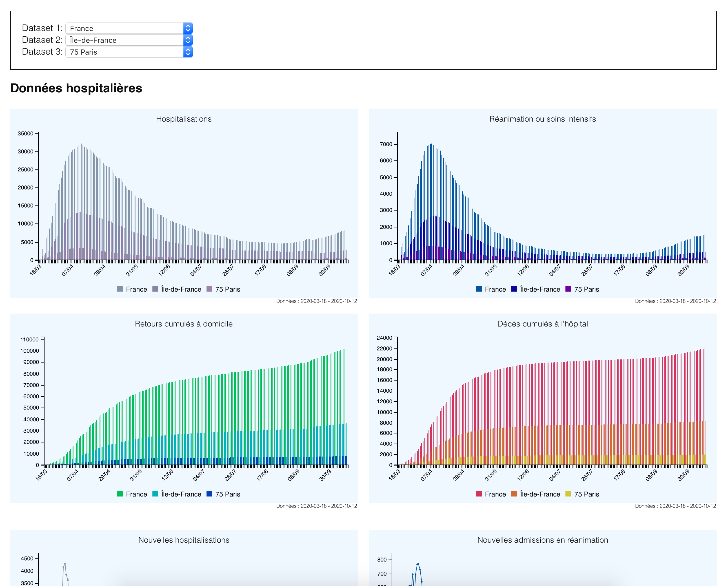Click Île-de-France swatch in Réanimation legend
728x586 pixels.
(514, 289)
